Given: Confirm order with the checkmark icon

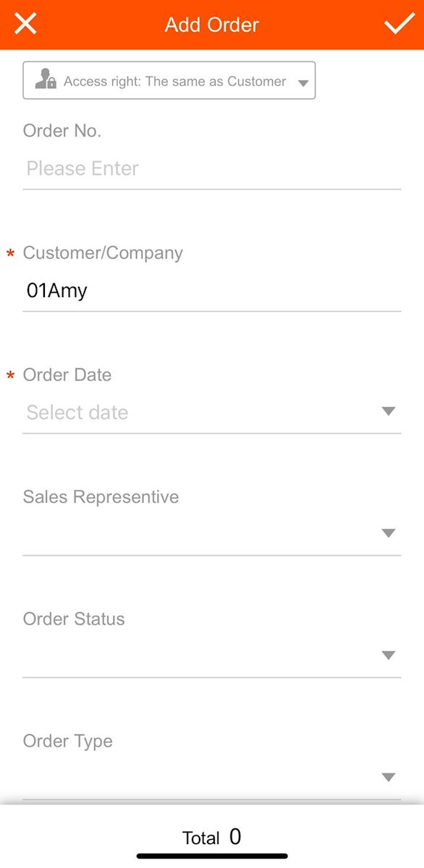Looking at the screenshot, I should (399, 24).
